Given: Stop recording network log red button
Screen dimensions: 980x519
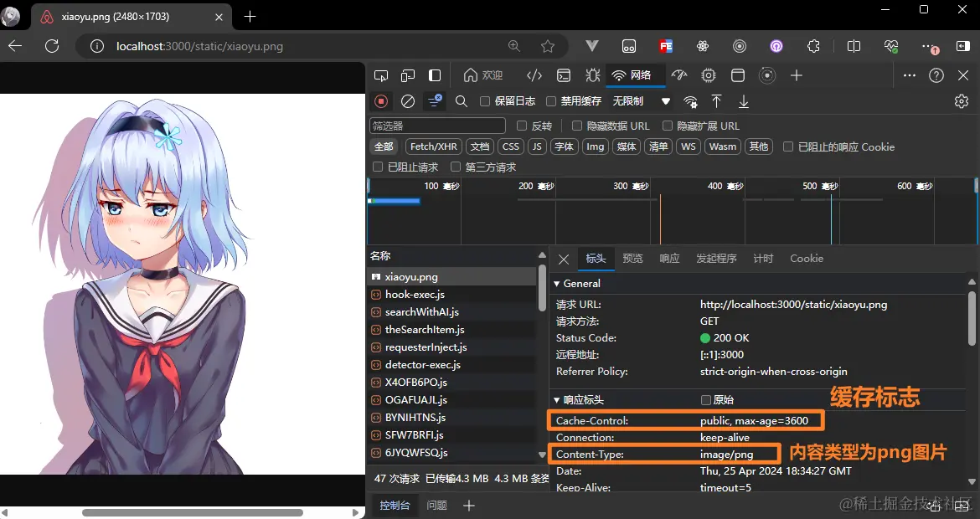Looking at the screenshot, I should coord(380,101).
